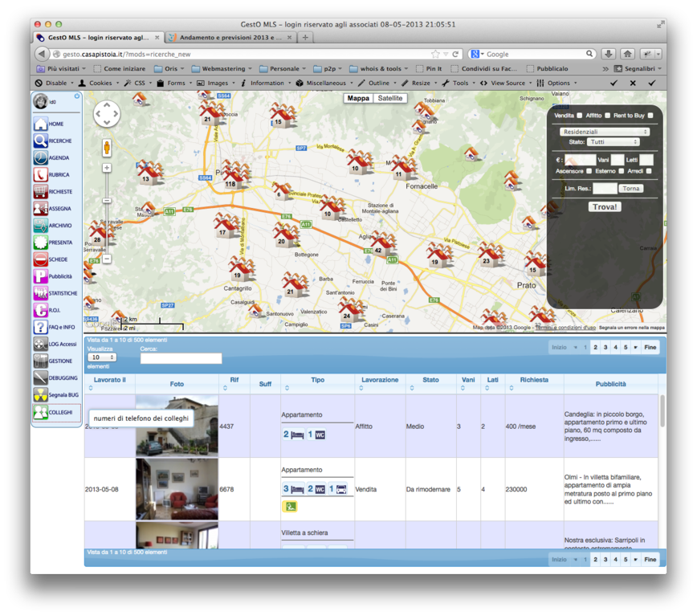Open photo thumbnail of listing 6678
Viewport: 697px width, 616px height.
point(177,489)
